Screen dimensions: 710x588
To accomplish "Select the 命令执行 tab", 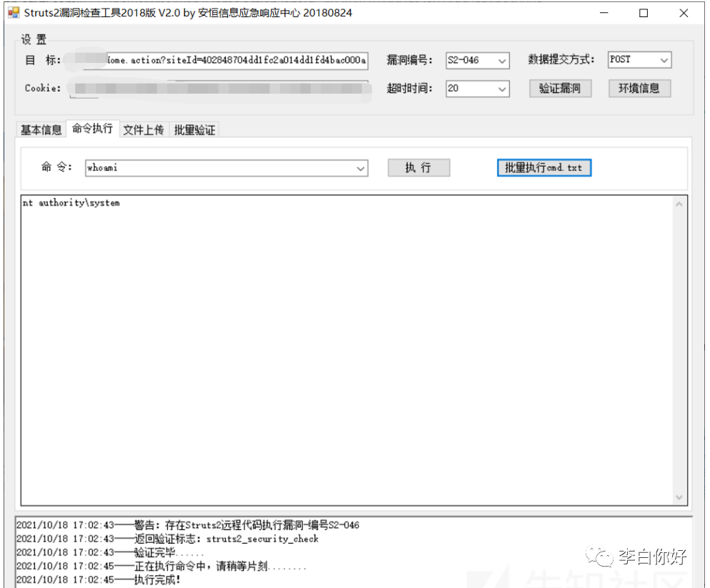I will coord(92,129).
